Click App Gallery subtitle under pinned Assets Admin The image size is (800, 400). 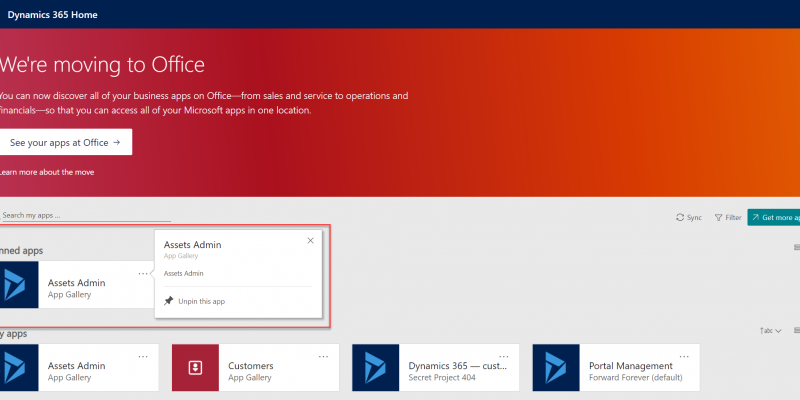pyautogui.click(x=69, y=295)
